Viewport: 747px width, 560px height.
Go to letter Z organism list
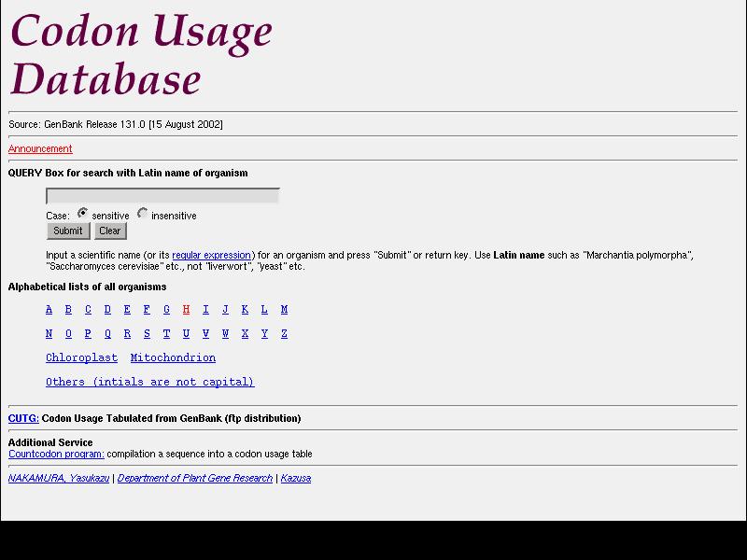tap(284, 334)
